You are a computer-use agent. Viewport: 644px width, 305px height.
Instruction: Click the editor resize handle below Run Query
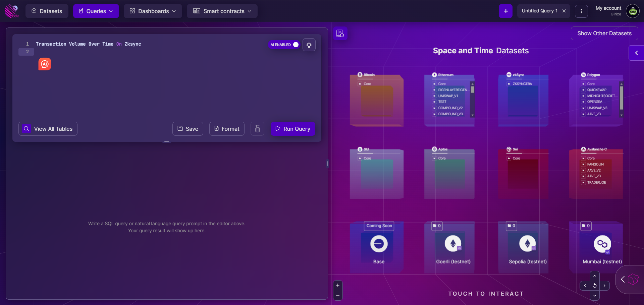[x=167, y=142]
